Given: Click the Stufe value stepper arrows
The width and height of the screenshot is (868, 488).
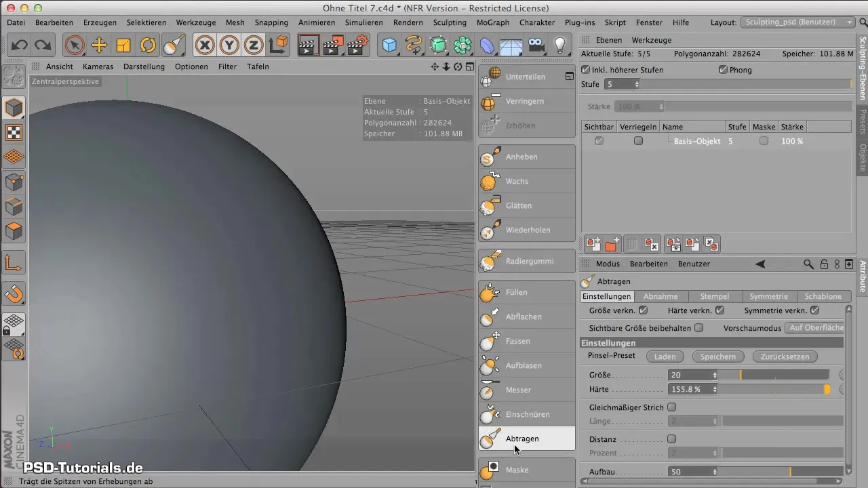Looking at the screenshot, I should pyautogui.click(x=636, y=85).
